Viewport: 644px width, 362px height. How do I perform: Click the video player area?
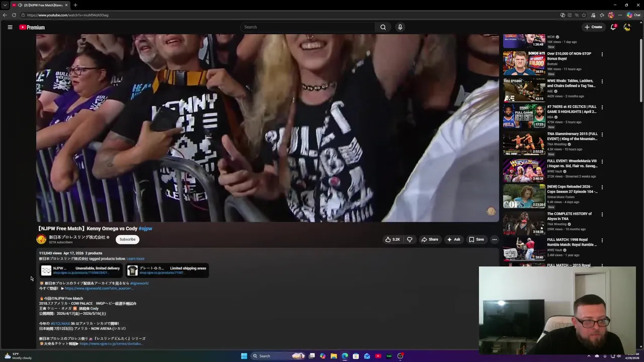tap(268, 128)
